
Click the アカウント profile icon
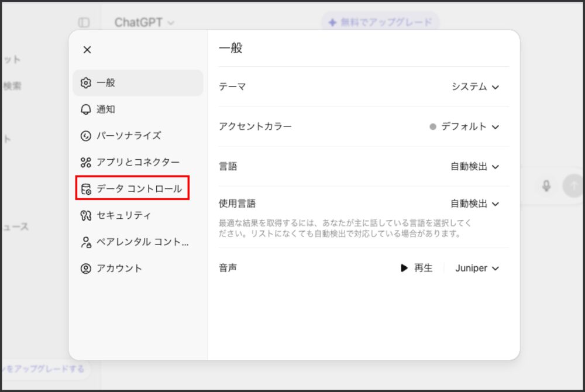(86, 269)
